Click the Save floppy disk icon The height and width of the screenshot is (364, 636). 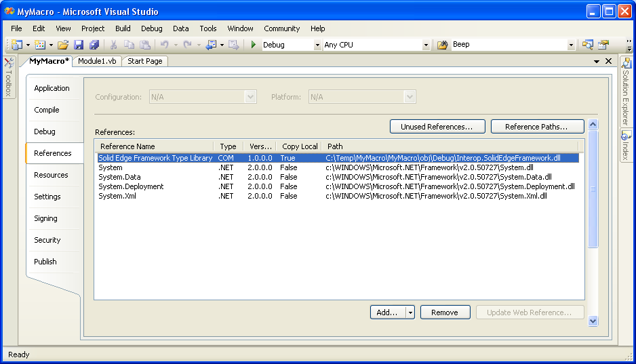(79, 45)
